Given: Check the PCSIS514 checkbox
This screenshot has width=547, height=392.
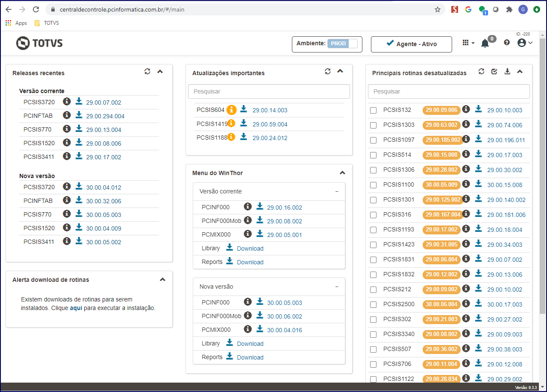Looking at the screenshot, I should [373, 155].
